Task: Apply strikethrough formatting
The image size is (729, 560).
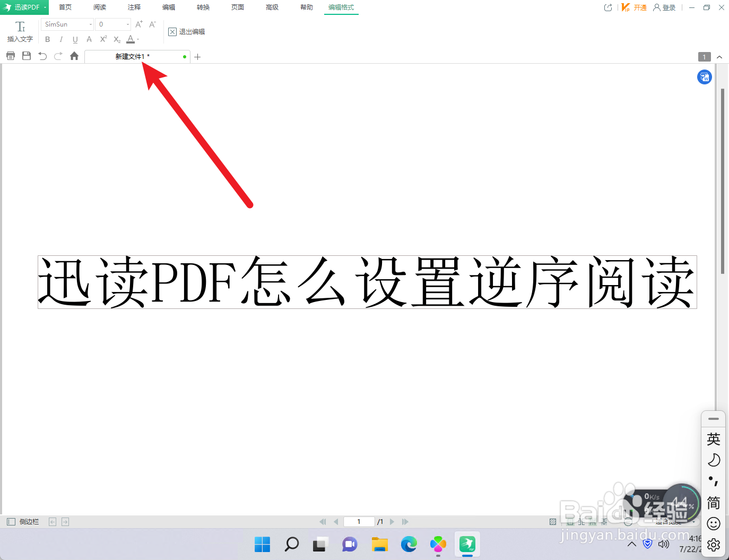Action: coord(89,39)
